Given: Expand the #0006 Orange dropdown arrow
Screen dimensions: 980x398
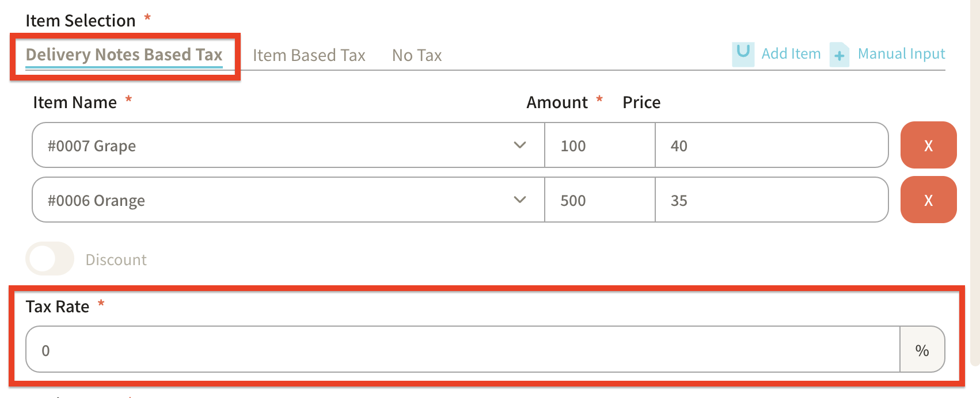Looking at the screenshot, I should point(519,200).
